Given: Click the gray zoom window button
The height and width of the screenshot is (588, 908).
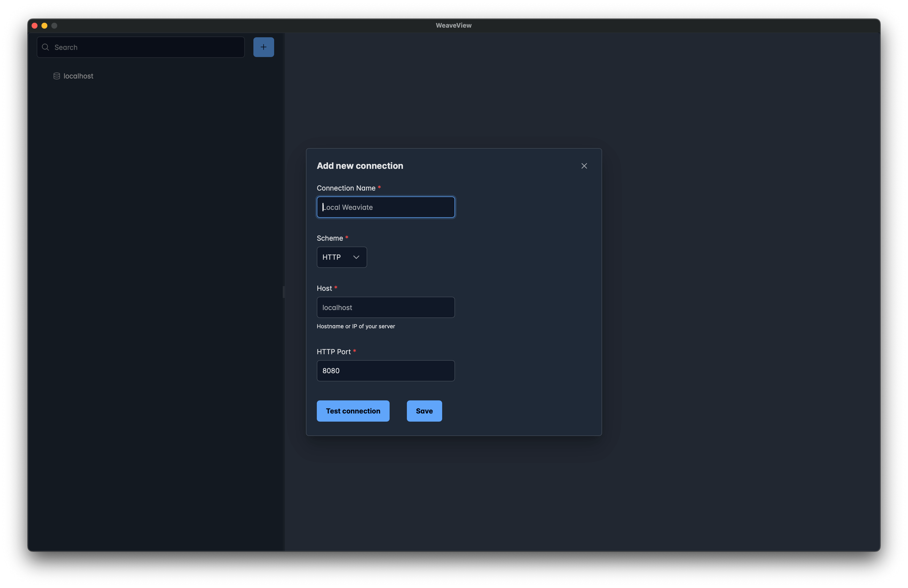Looking at the screenshot, I should tap(54, 26).
